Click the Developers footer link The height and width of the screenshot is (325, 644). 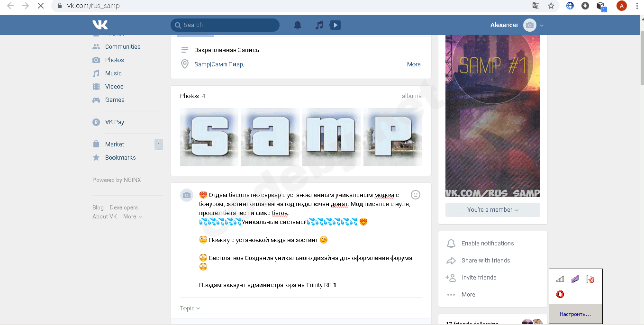click(x=124, y=208)
